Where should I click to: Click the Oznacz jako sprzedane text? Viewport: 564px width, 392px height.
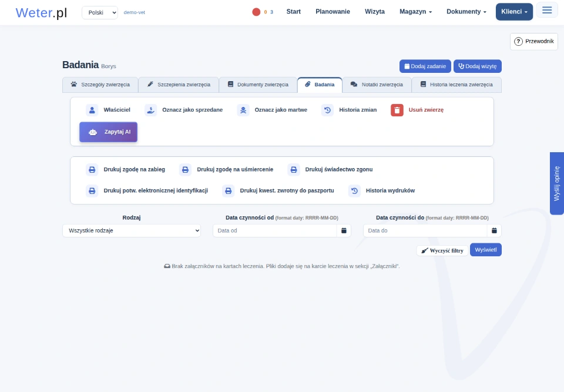[x=193, y=110]
